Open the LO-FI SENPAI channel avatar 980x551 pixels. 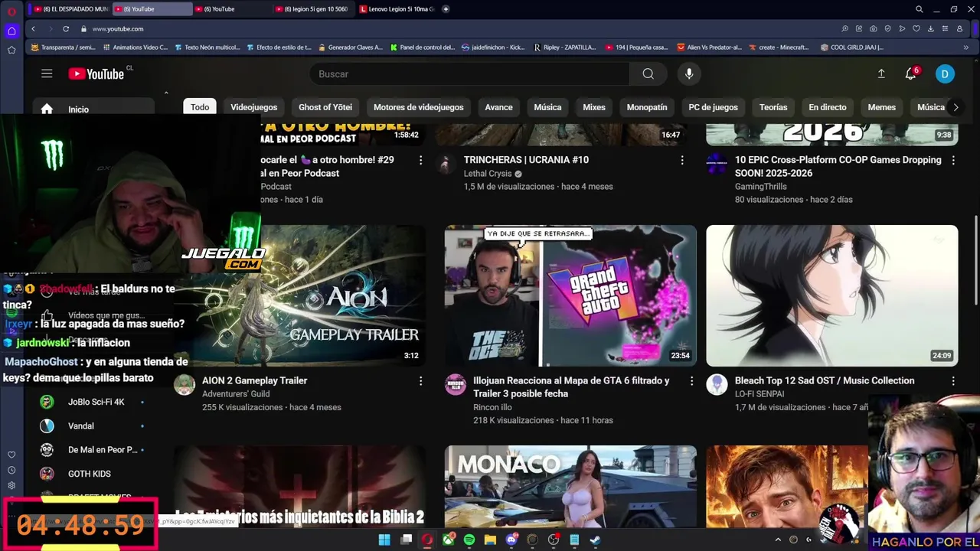(717, 385)
